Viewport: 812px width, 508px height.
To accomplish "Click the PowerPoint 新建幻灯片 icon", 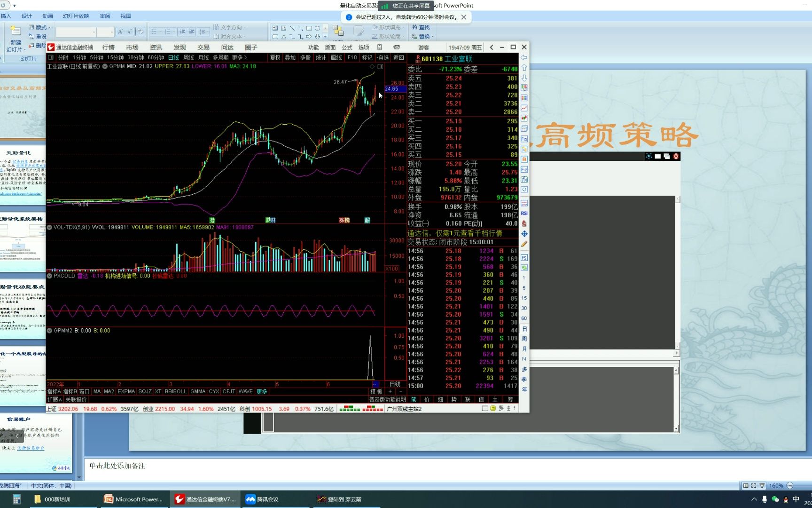I will [x=16, y=32].
